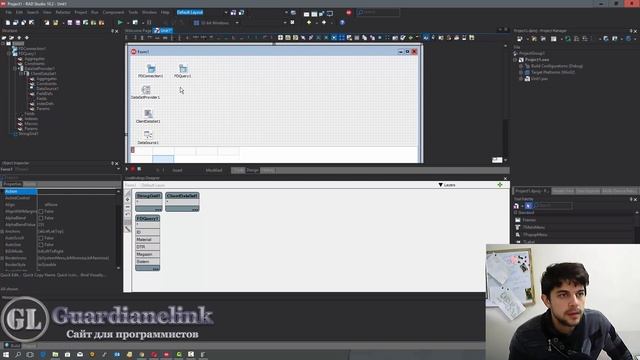Click the Object Inspector vertical scrollbar
Viewport: 640px width, 360px height.
point(119,229)
